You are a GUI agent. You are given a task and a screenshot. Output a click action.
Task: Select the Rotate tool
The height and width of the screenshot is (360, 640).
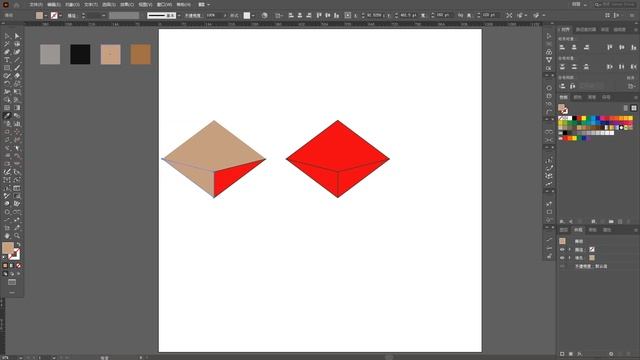(7, 84)
